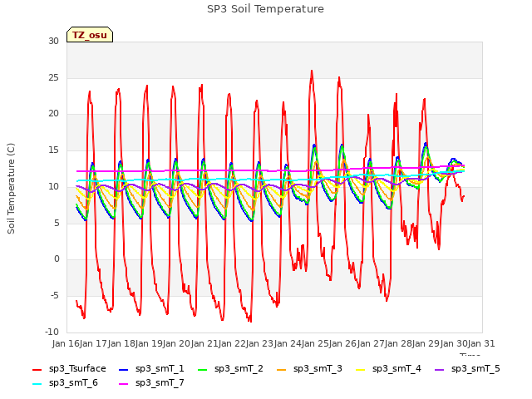This screenshot has height=399, width=532.
Task: Click the Jan 26 x-axis tick label
Action: pyautogui.click(x=343, y=343)
